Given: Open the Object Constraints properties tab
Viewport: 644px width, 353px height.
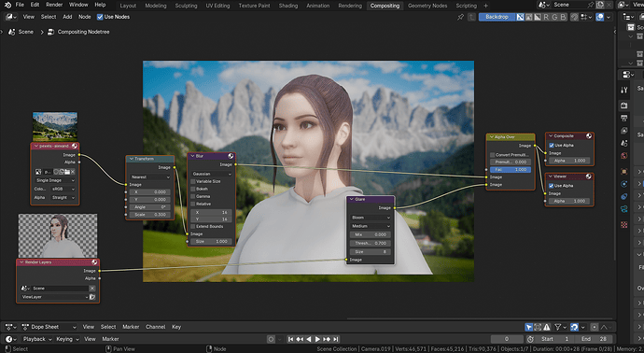Looking at the screenshot, I should [623, 196].
